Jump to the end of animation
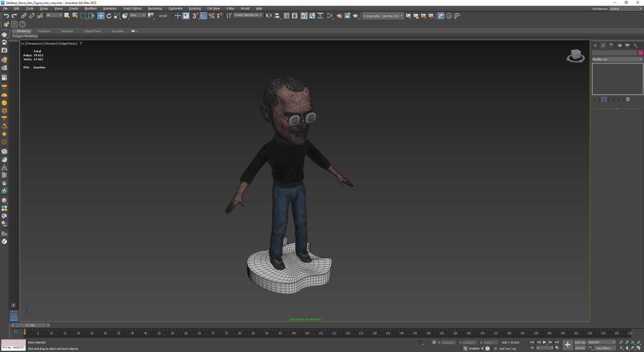The image size is (644, 352). coord(557,342)
